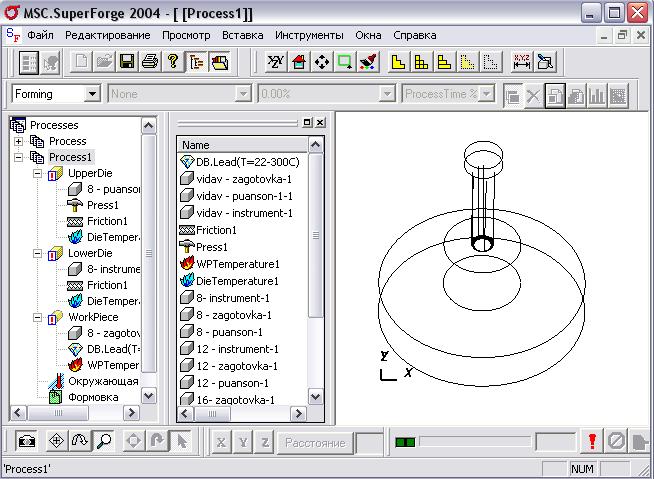654x479 pixels.
Task: Open the Инструменты menu
Action: tap(309, 35)
